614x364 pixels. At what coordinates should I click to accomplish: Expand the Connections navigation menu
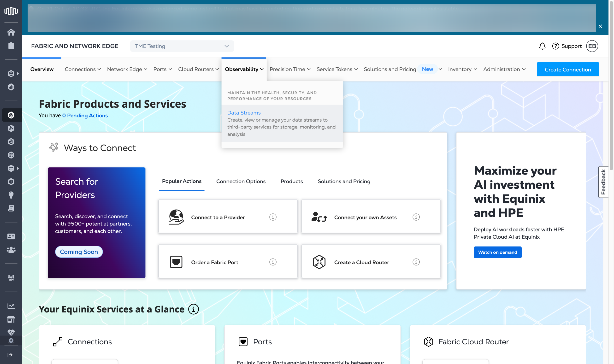[x=83, y=69]
